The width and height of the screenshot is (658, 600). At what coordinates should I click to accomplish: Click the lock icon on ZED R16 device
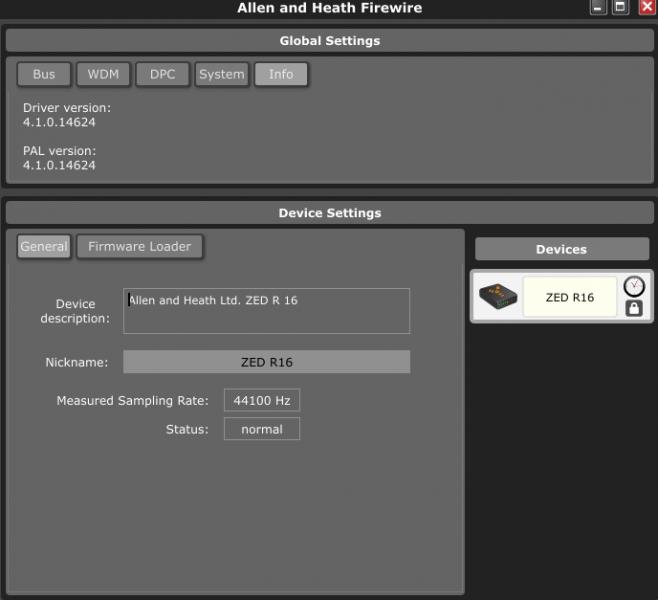pyautogui.click(x=634, y=308)
